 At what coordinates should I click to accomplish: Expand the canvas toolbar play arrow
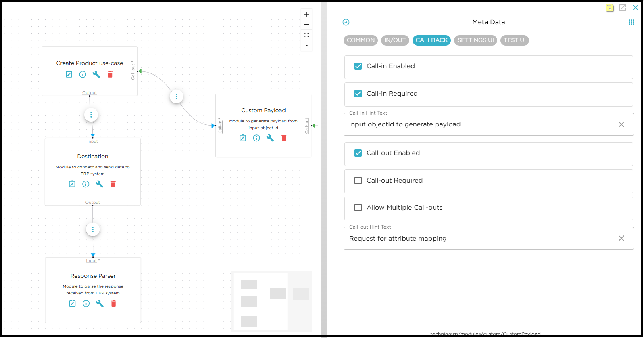tap(306, 46)
